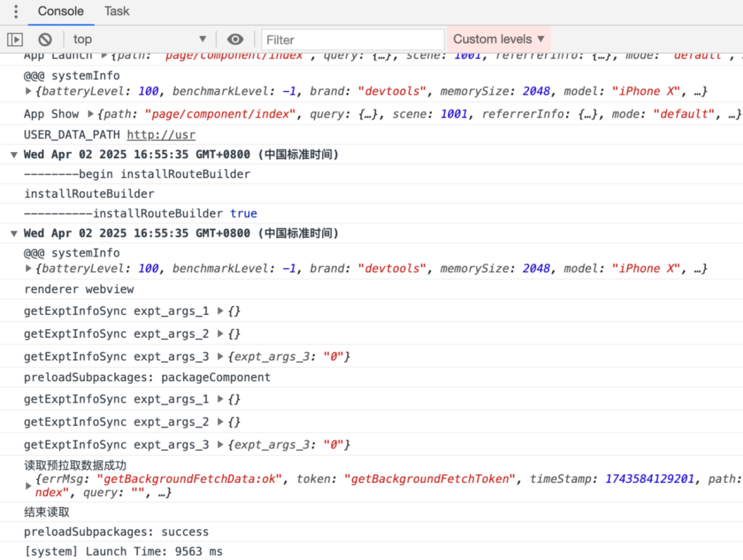Select the Console tab
This screenshot has width=743, height=560.
(61, 11)
